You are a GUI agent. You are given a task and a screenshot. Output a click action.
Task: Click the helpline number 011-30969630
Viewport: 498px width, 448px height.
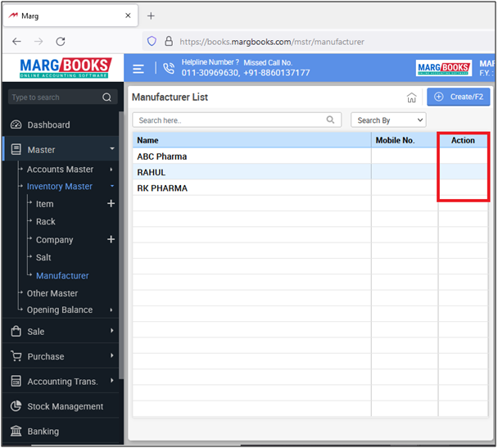(211, 73)
